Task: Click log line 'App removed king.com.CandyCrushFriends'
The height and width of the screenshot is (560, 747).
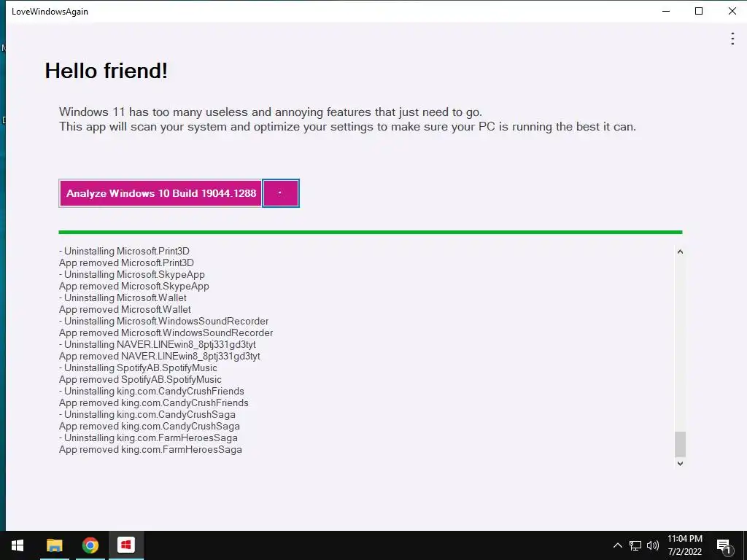Action: [x=154, y=402]
